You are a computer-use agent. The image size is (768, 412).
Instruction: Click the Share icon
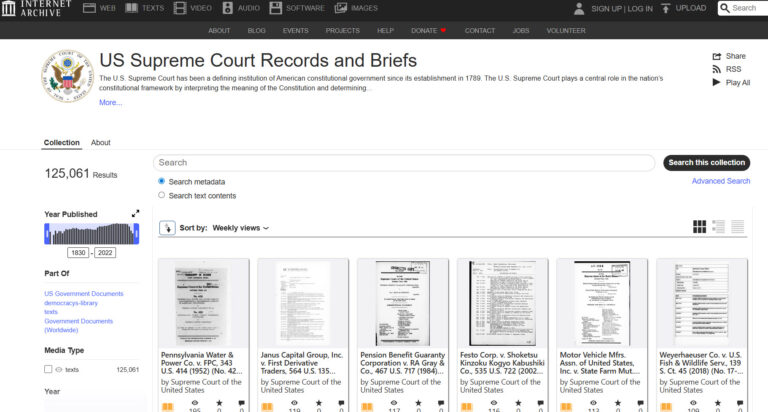point(717,56)
